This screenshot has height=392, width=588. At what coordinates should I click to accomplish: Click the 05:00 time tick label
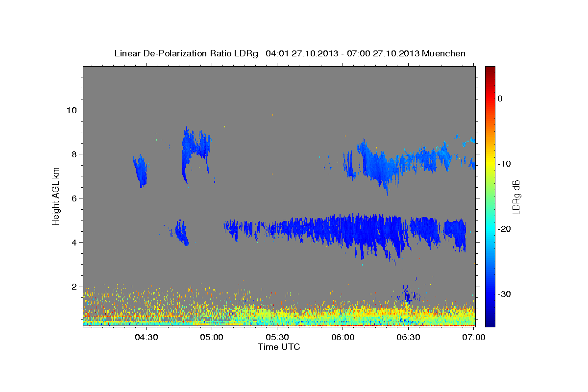coord(212,337)
